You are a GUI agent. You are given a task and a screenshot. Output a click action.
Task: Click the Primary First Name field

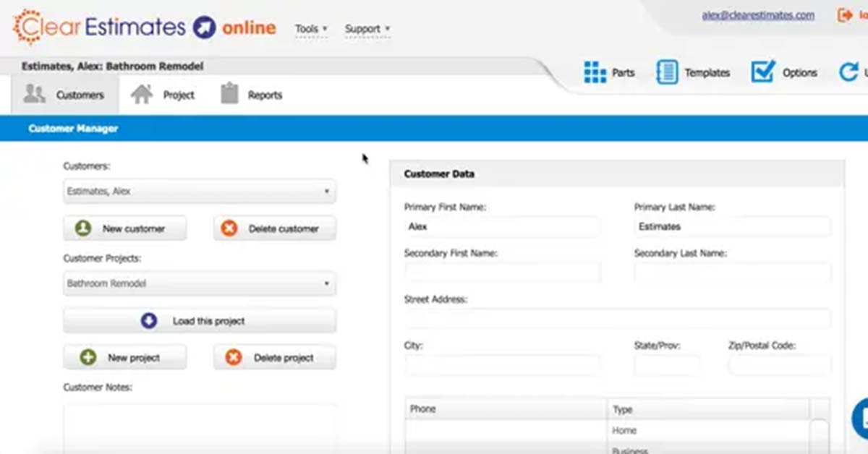(503, 226)
